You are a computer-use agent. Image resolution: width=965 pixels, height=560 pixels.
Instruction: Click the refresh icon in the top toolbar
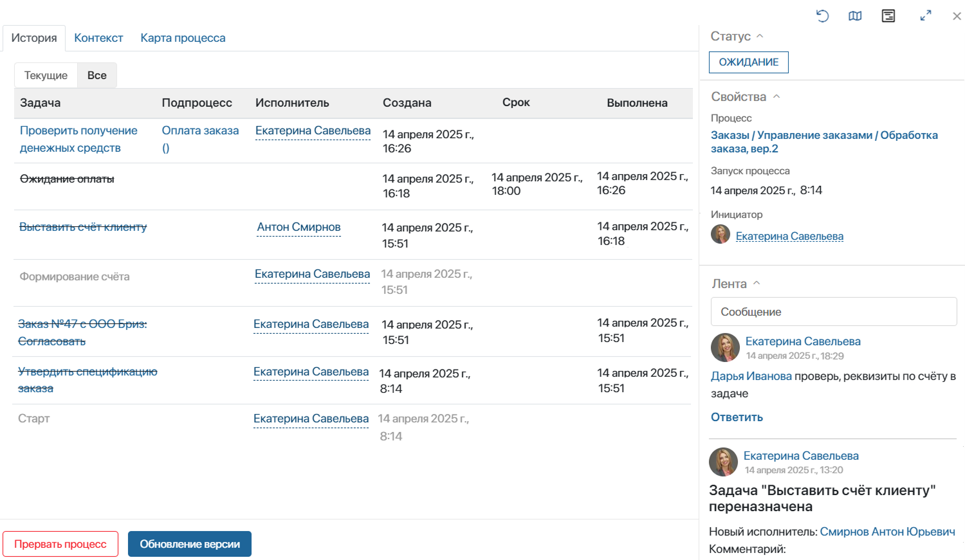822,16
